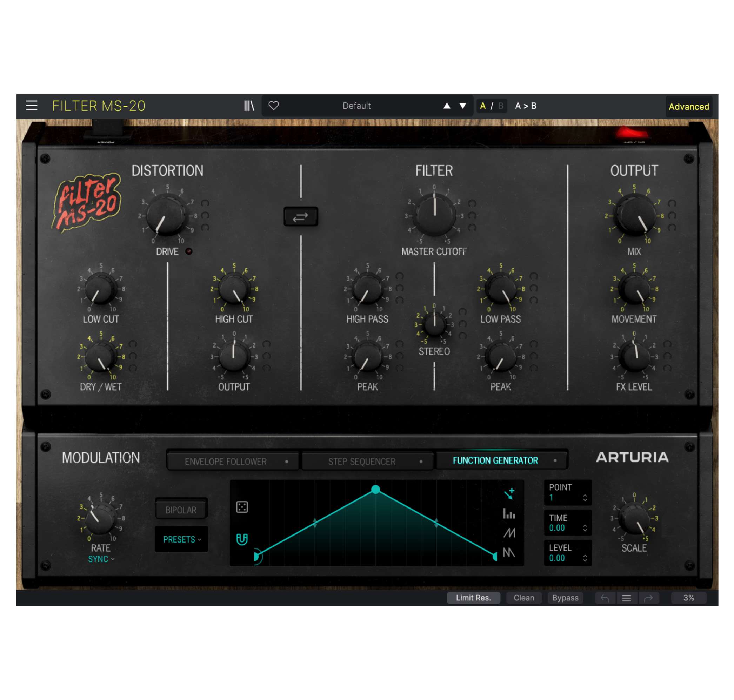Viewport: 734px width, 700px height.
Task: Open the PRESETS dropdown
Action: [x=181, y=539]
